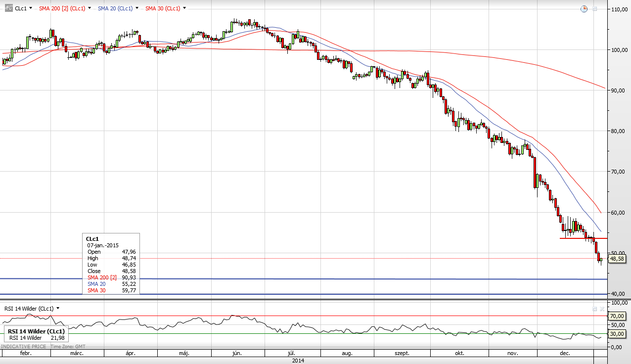
Task: Click the 48,58 last price label
Action: tap(617, 259)
